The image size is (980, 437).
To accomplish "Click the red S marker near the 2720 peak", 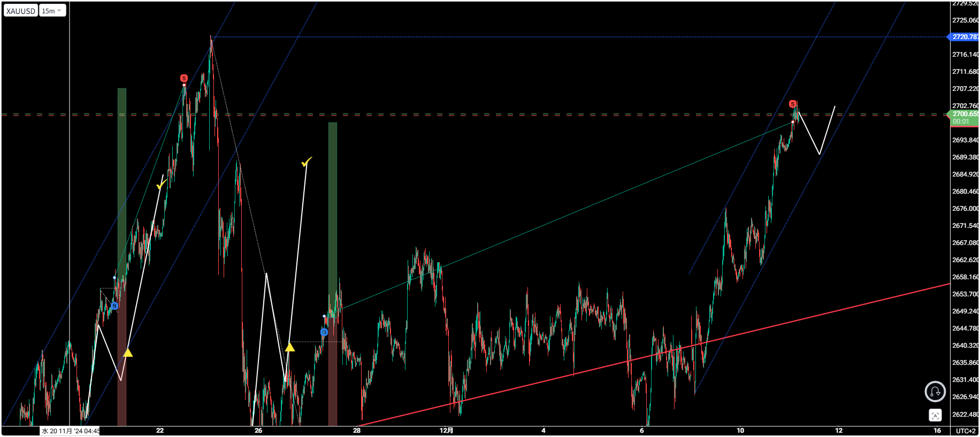I will pyautogui.click(x=184, y=78).
